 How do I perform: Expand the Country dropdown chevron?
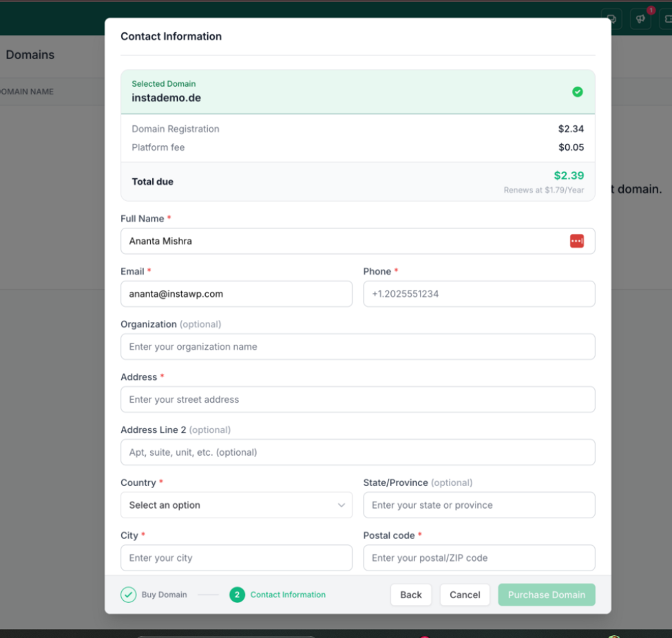click(x=341, y=504)
